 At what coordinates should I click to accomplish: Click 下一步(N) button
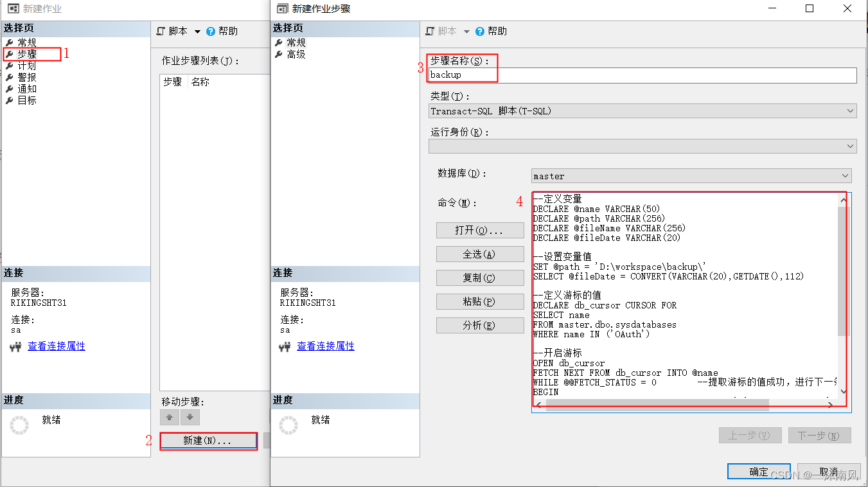820,436
